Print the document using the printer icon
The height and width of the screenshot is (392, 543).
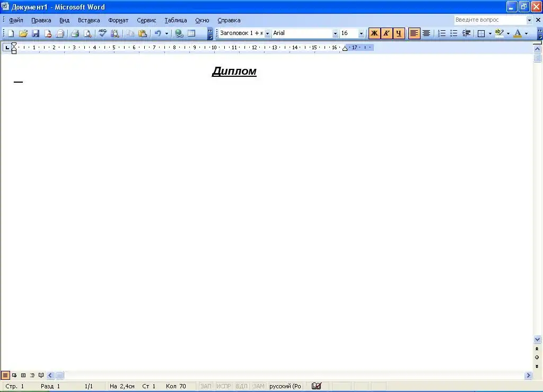pos(75,33)
